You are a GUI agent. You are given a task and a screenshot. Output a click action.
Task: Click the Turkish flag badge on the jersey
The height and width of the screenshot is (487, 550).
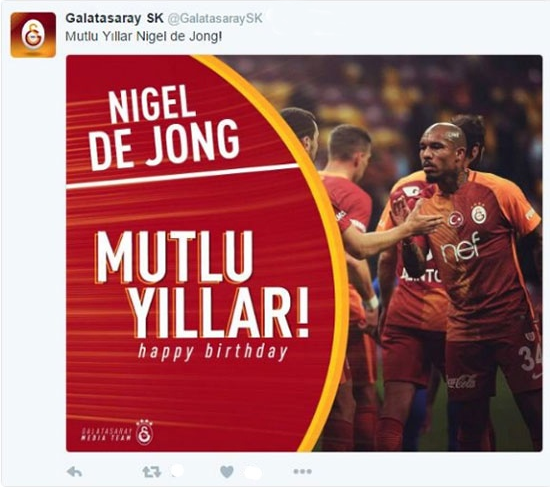(x=455, y=219)
